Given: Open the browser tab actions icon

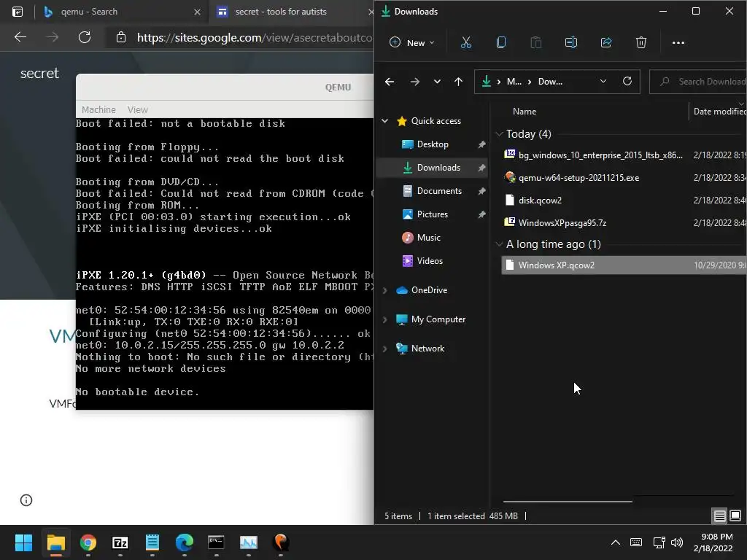Looking at the screenshot, I should pyautogui.click(x=18, y=12).
